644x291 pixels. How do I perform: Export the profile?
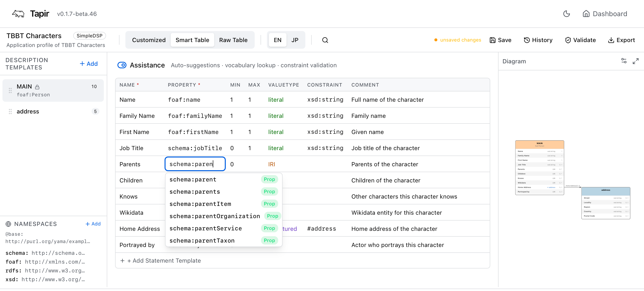(621, 40)
